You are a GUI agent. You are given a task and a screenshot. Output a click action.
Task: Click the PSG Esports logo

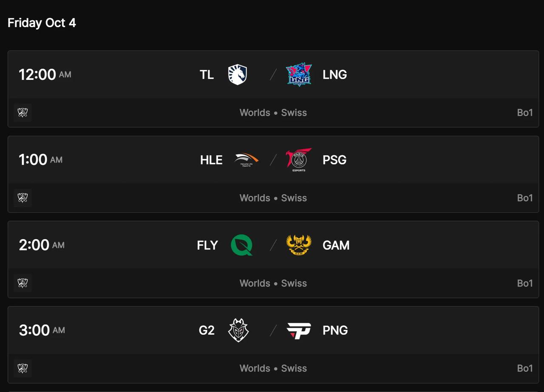(x=299, y=160)
